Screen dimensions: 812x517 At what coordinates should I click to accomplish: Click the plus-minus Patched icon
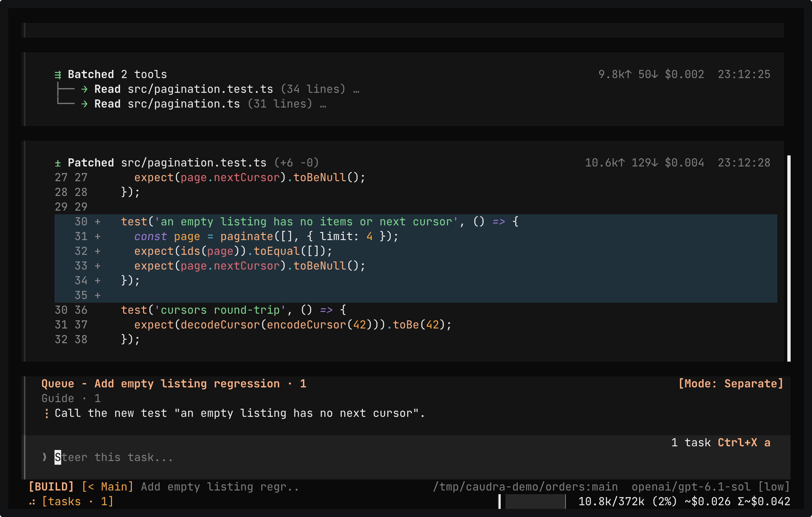click(58, 163)
